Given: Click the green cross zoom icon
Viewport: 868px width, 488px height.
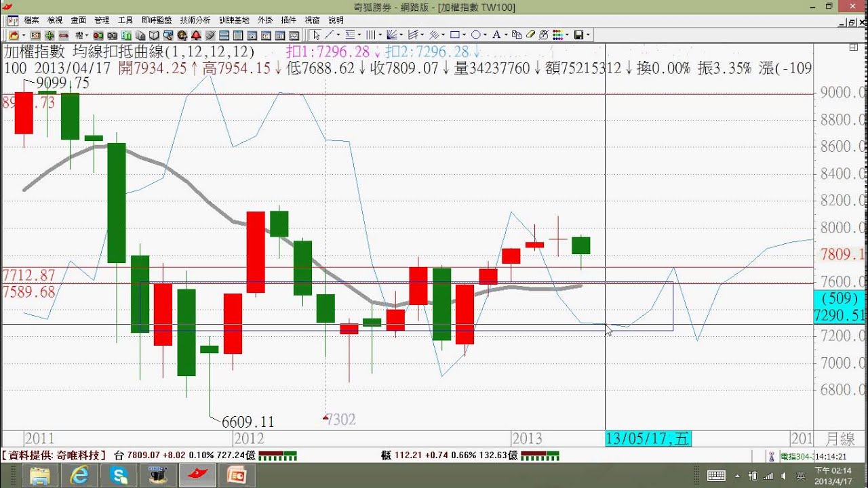Looking at the screenshot, I should 50,35.
